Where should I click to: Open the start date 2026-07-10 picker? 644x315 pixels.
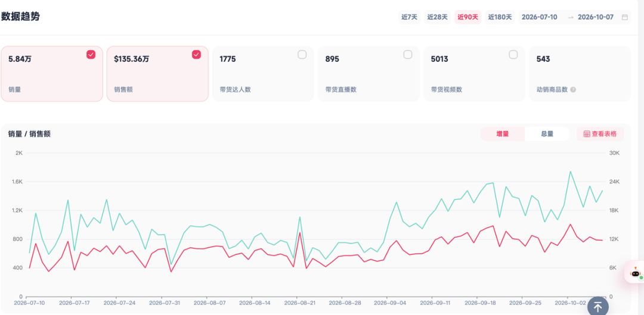point(539,17)
